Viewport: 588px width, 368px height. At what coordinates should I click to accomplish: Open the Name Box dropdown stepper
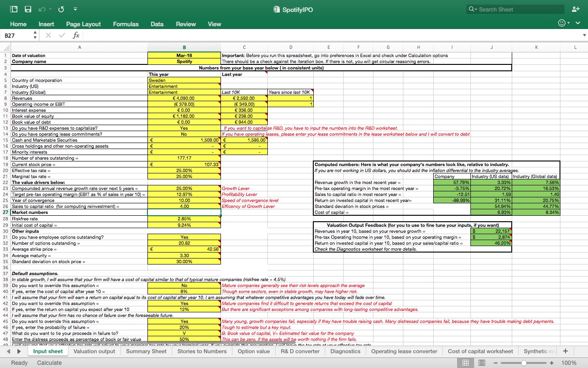[x=35, y=35]
